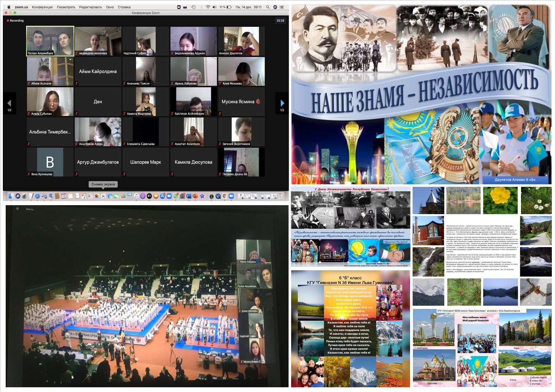Viewport: 555px width, 392px height.
Task: Go to next page of participants
Action: point(282,103)
